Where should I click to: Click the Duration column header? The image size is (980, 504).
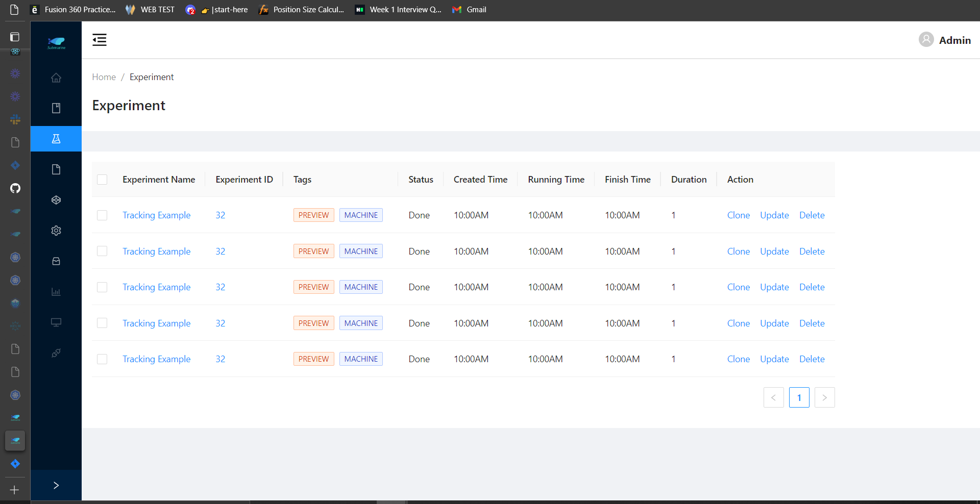click(x=689, y=180)
